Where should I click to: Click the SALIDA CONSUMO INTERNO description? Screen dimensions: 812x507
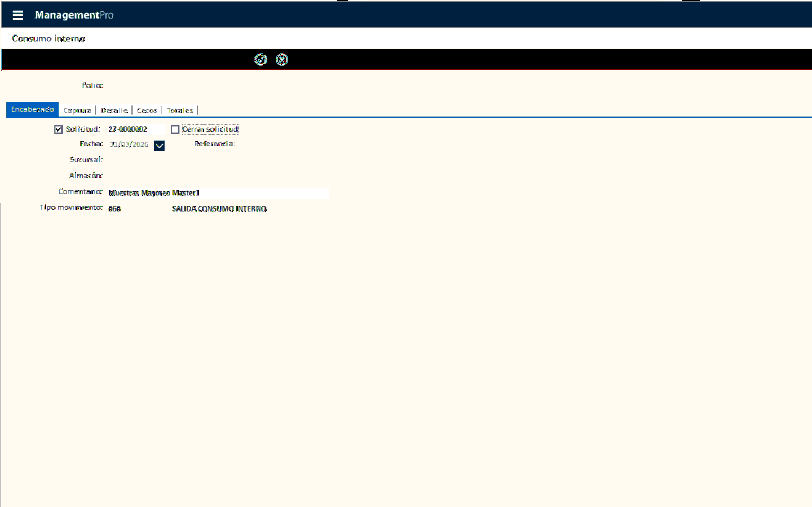[219, 209]
